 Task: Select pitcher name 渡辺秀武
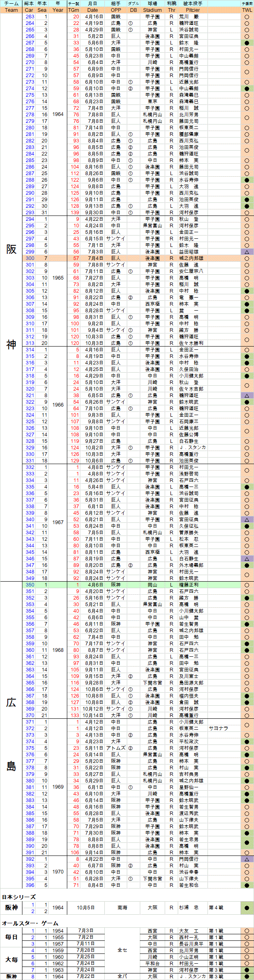(189, 813)
